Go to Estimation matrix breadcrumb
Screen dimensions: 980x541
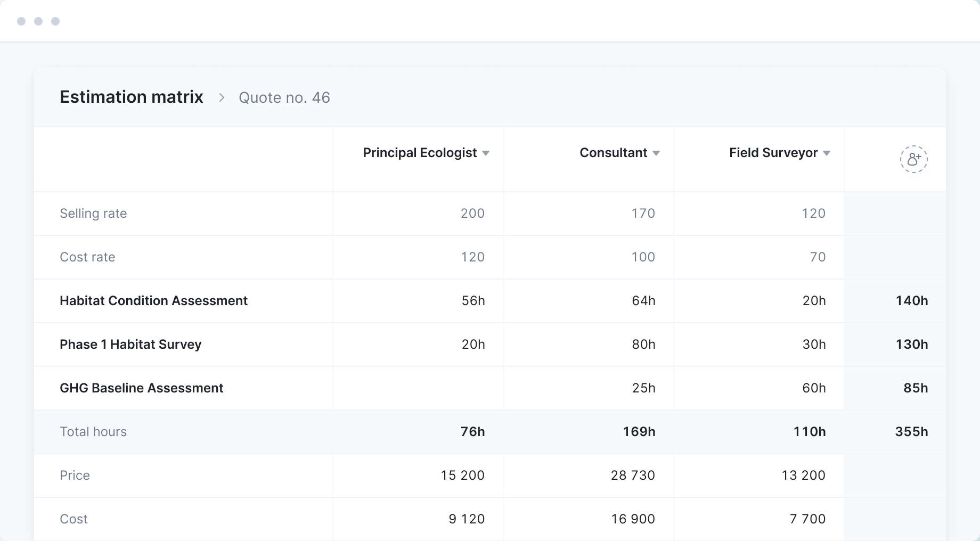pos(131,97)
